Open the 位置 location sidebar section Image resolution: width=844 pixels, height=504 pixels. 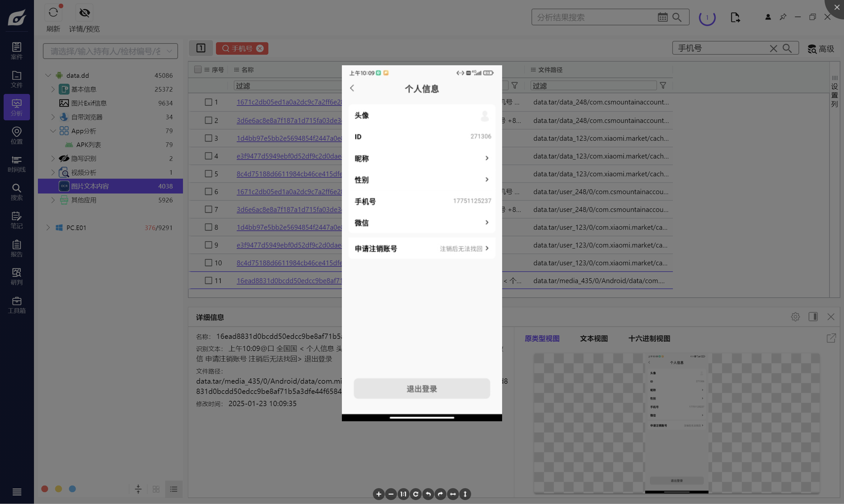(16, 135)
